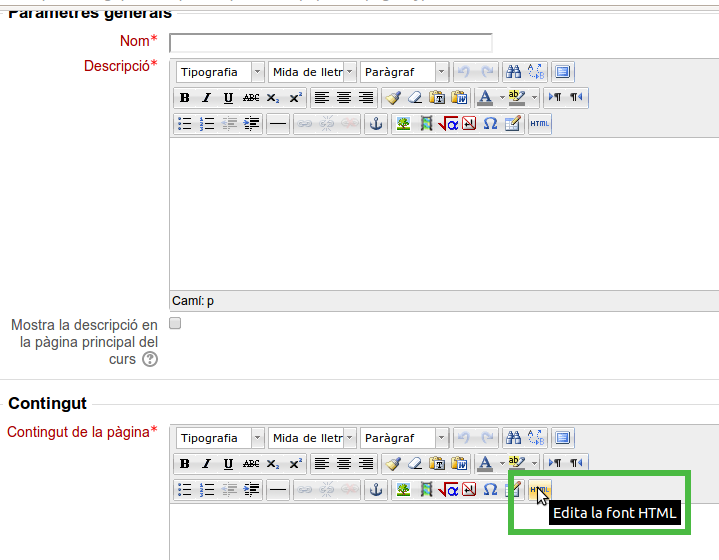The width and height of the screenshot is (719, 560).
Task: Toggle bulleted list in the Descripció editor
Action: [184, 124]
